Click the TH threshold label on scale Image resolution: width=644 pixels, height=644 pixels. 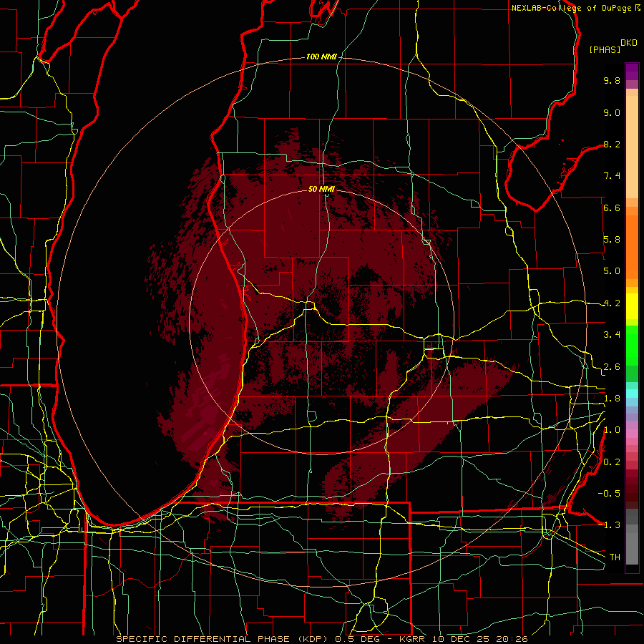tap(615, 557)
